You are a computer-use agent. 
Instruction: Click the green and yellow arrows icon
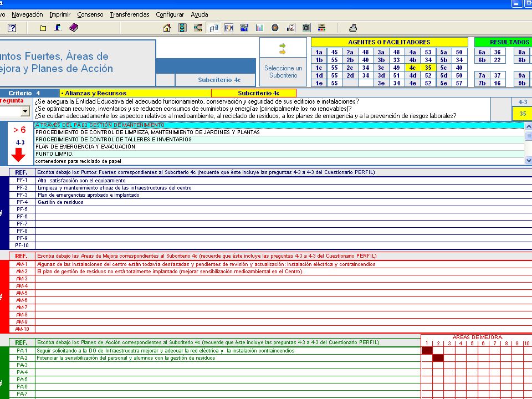tap(282, 49)
